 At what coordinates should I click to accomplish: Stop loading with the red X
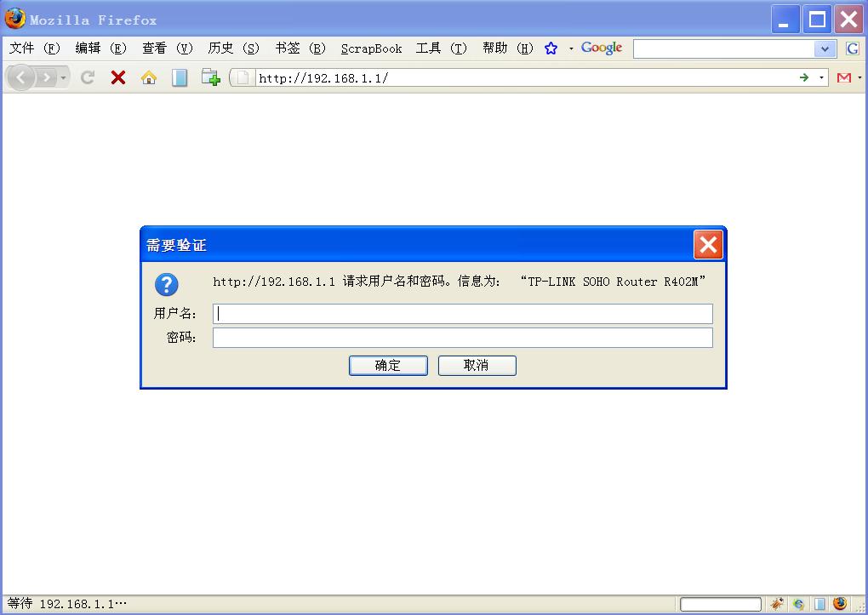118,77
